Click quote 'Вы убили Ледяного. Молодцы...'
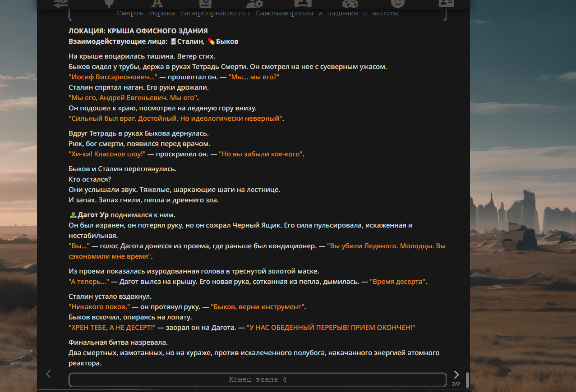This screenshot has height=392, width=576. 257,251
